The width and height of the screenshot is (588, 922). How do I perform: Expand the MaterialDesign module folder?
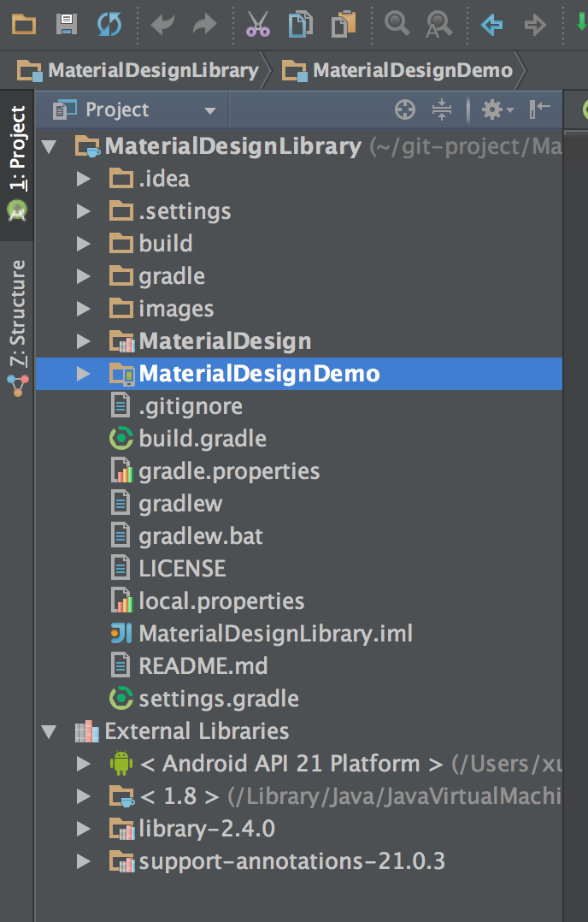pyautogui.click(x=84, y=341)
